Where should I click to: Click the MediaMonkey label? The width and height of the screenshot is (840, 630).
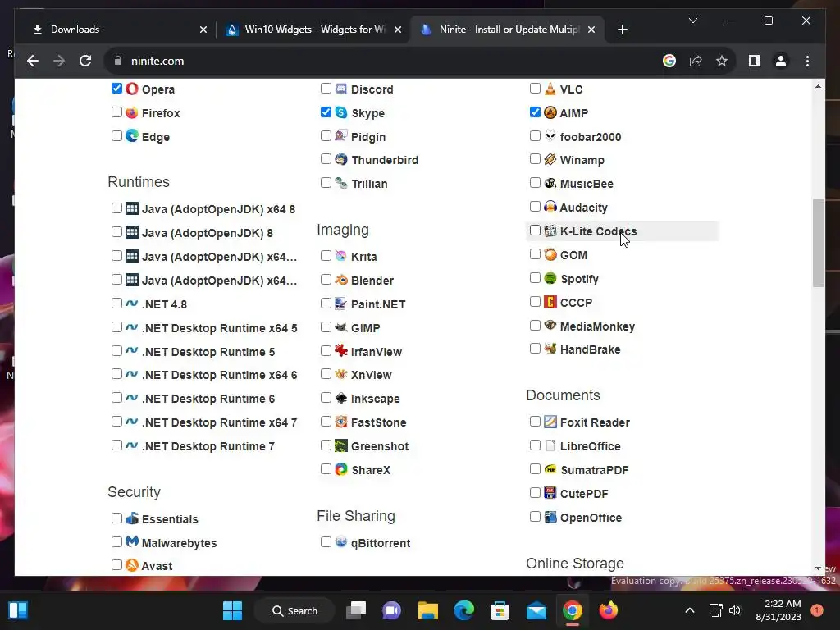(597, 326)
